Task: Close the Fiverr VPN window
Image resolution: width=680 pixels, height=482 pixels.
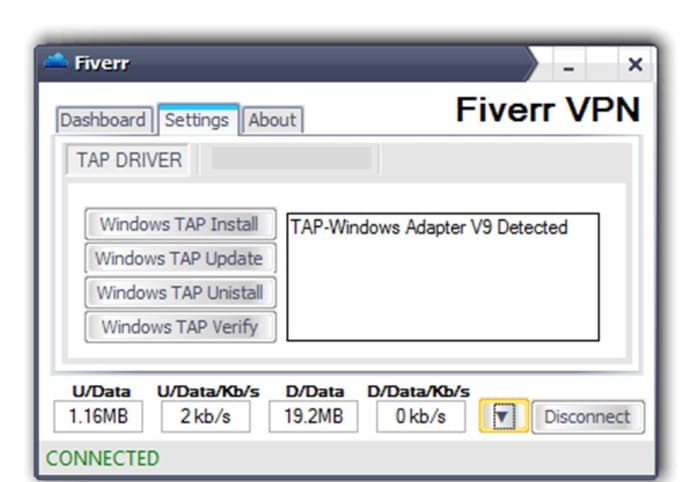Action: point(635,65)
